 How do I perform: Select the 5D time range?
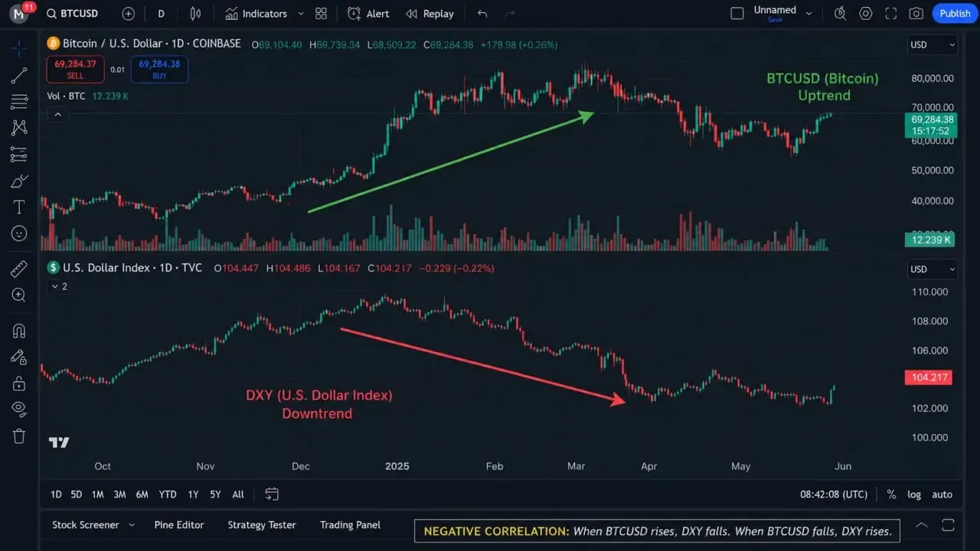click(x=77, y=494)
